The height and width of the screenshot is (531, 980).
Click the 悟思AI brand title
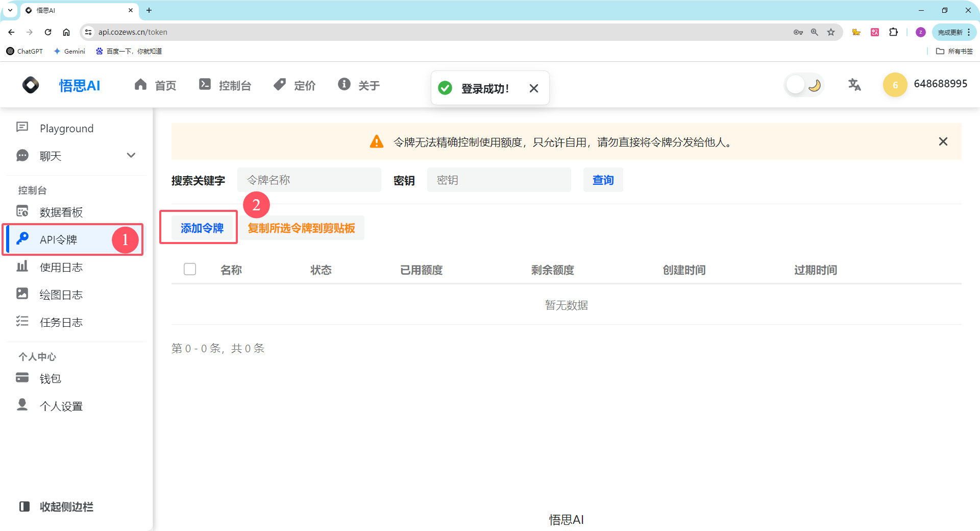[x=80, y=85]
